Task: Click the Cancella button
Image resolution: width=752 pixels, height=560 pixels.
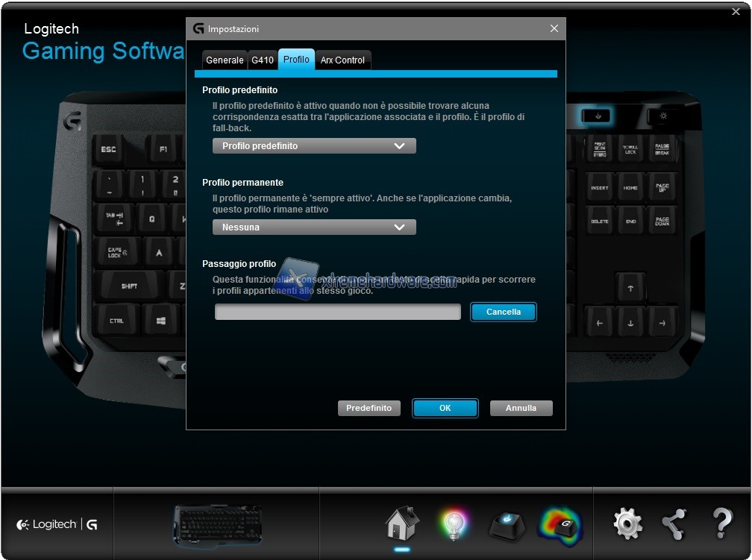Action: coord(504,312)
